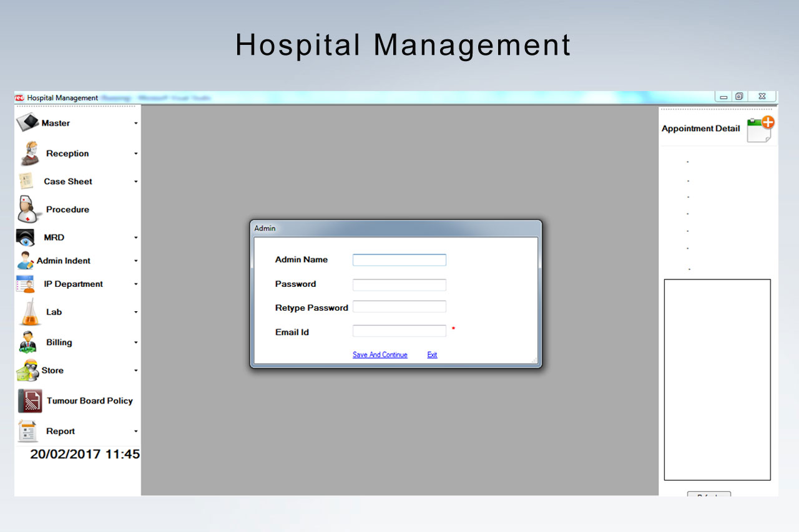Screen dimensions: 799x532
Task: Click the Procedure nurse icon
Action: [27, 210]
